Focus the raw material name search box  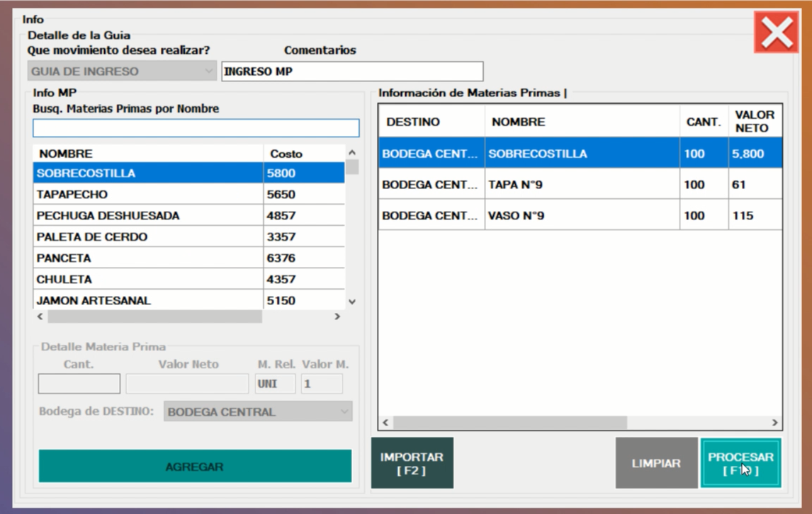(196, 127)
